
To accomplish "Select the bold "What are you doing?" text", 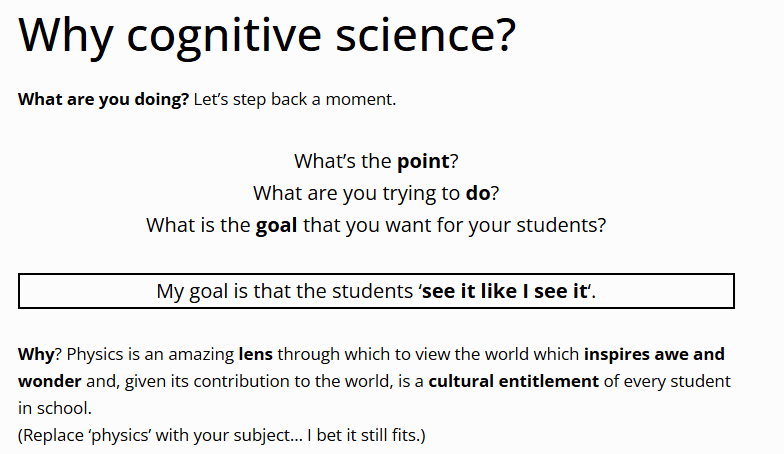I will point(103,99).
